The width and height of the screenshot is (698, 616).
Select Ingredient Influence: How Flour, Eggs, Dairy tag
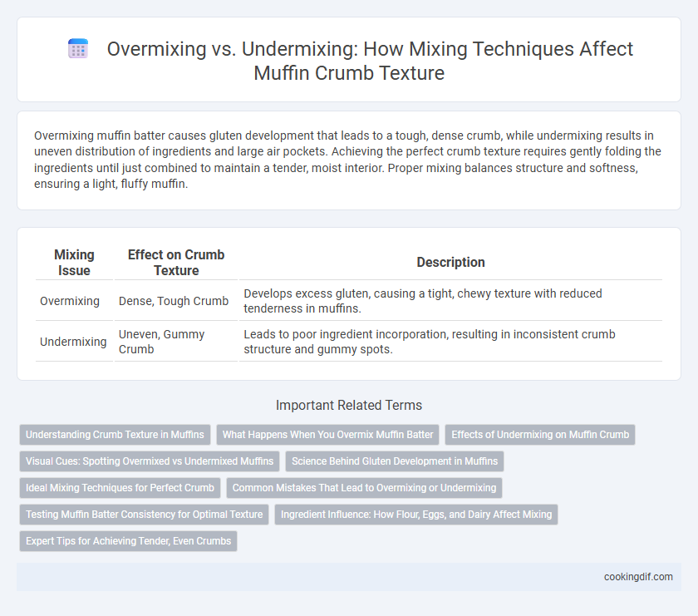pyautogui.click(x=416, y=515)
